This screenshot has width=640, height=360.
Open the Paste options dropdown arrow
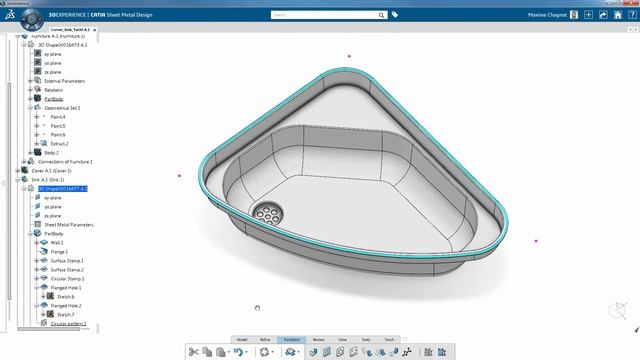[229, 352]
